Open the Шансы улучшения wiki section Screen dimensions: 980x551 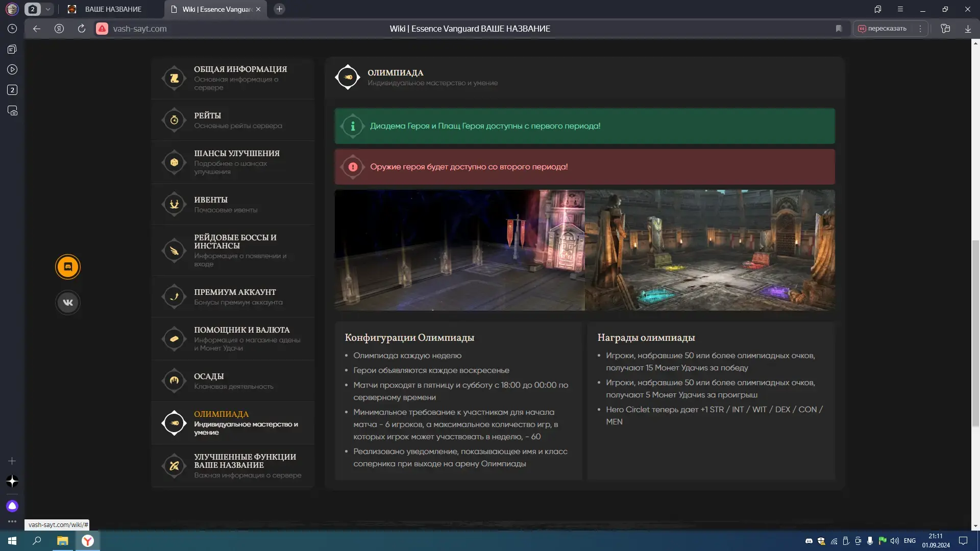233,162
